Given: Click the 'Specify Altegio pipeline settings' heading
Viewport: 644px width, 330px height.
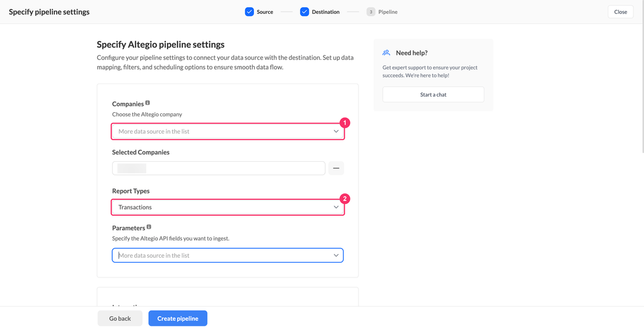Looking at the screenshot, I should (x=160, y=44).
